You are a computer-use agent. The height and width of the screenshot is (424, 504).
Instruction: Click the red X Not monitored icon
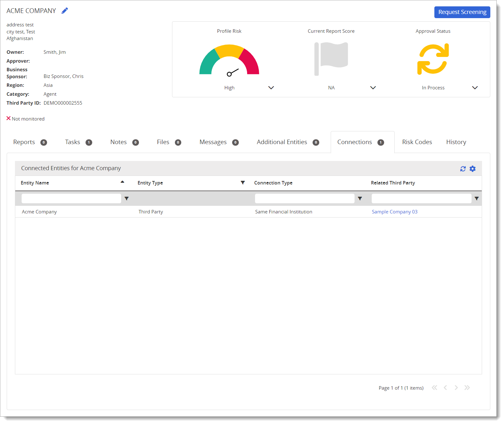(x=9, y=118)
